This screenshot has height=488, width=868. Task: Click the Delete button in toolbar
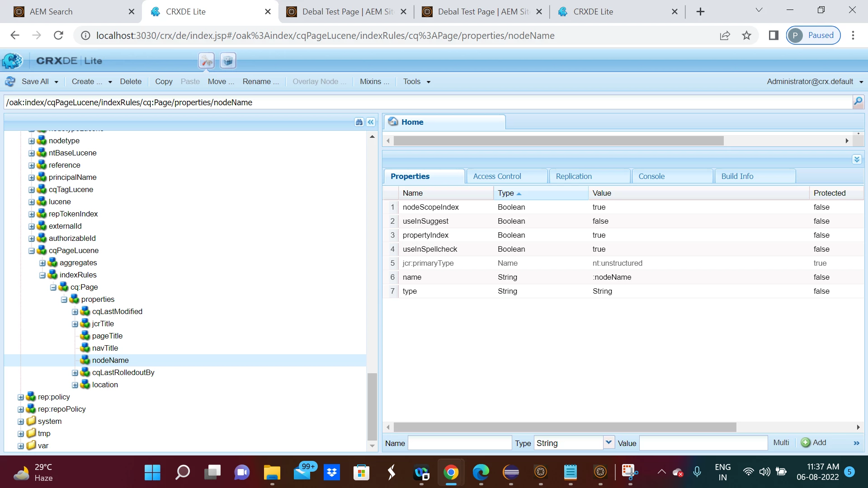pos(131,82)
